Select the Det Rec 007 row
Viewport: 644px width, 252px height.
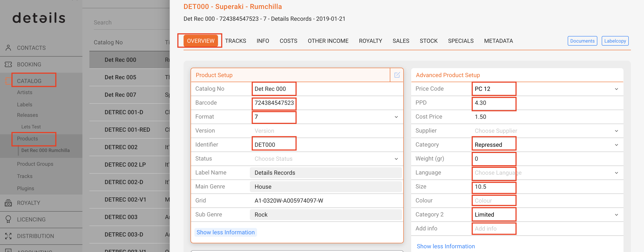pyautogui.click(x=129, y=95)
